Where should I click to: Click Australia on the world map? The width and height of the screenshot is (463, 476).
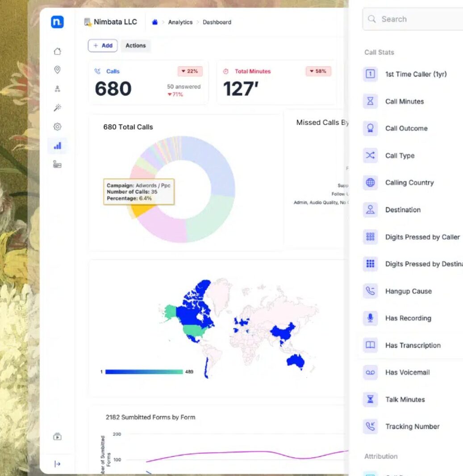coord(295,360)
